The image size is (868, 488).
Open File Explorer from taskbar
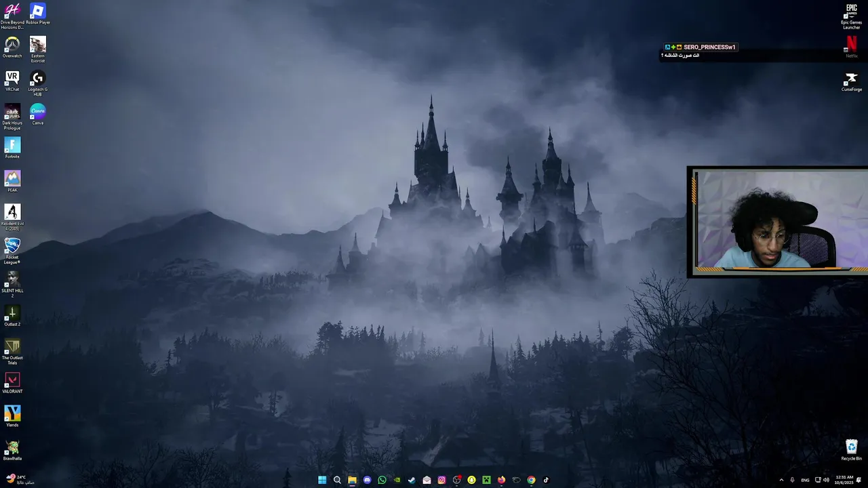(352, 480)
